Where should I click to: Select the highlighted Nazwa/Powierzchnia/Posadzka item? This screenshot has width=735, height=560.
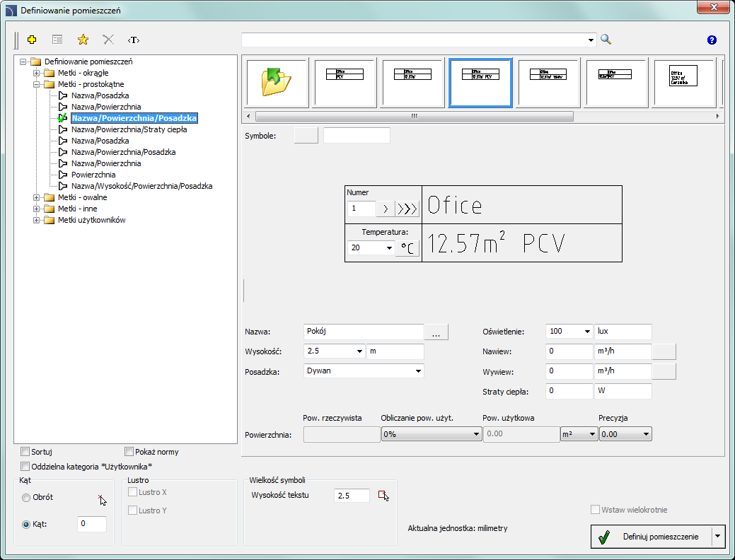click(x=134, y=118)
